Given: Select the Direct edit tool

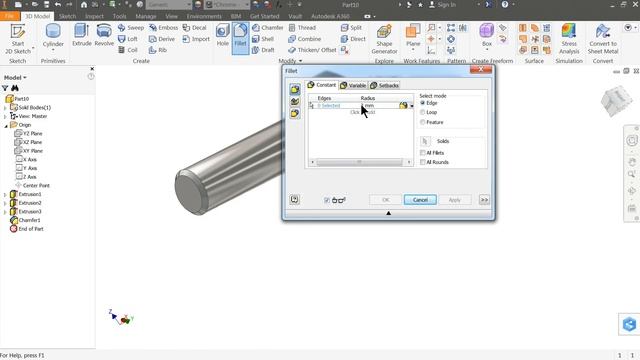Looking at the screenshot, I should [x=353, y=39].
